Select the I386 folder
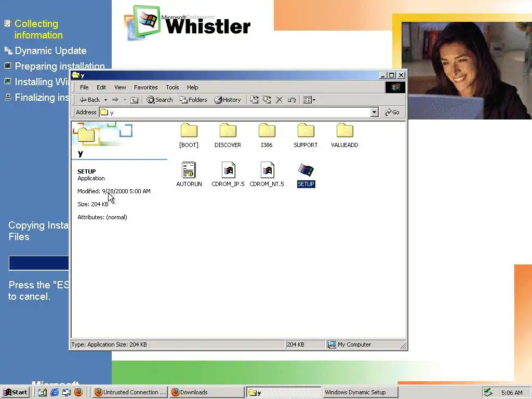This screenshot has height=399, width=532. tap(267, 136)
